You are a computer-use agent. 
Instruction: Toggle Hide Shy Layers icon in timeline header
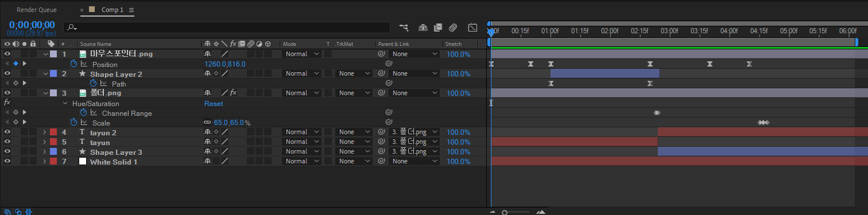423,27
